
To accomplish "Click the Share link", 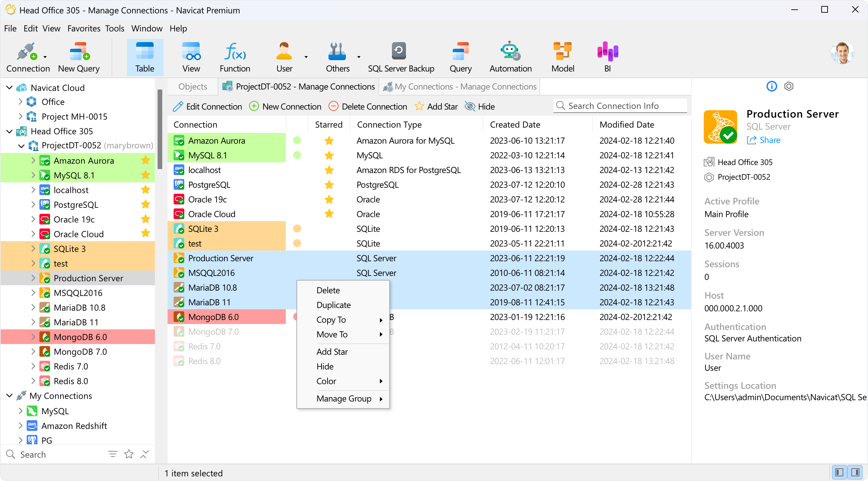I will pos(769,140).
